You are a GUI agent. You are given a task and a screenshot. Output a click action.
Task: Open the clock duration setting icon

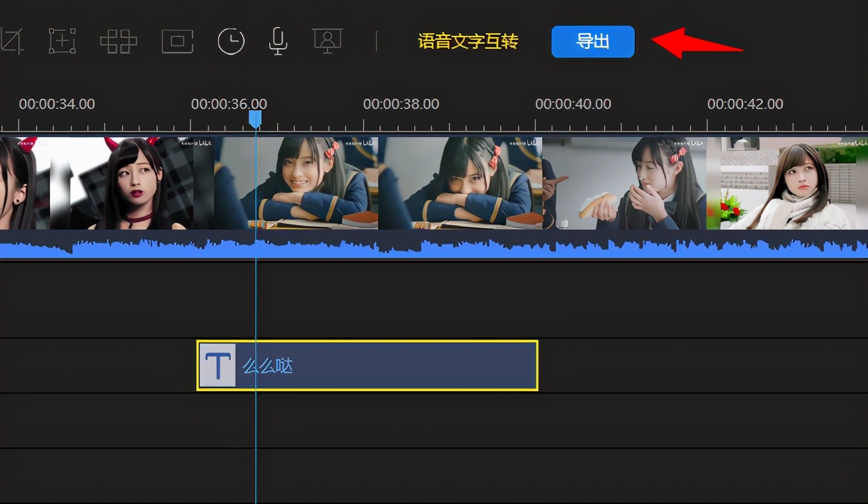pyautogui.click(x=231, y=41)
